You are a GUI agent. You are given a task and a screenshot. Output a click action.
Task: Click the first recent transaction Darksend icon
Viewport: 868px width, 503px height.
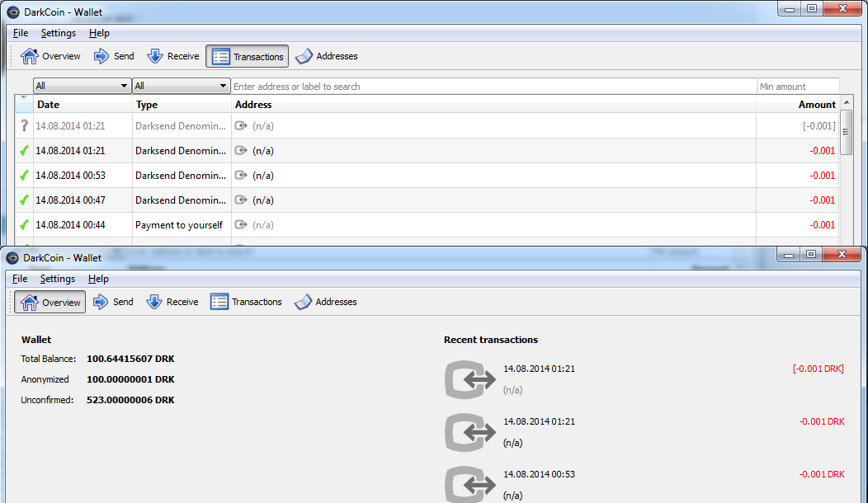(470, 379)
